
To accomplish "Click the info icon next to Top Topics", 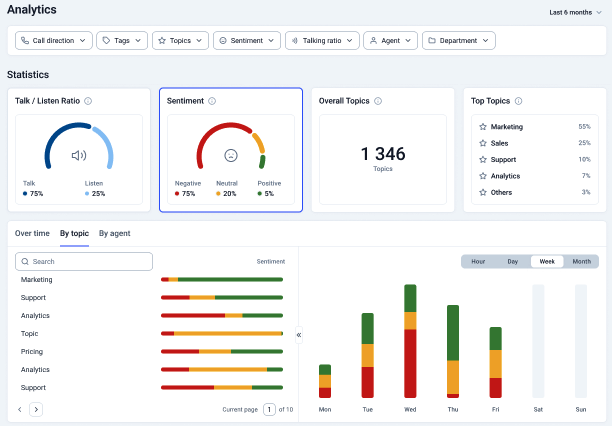I will coord(518,101).
